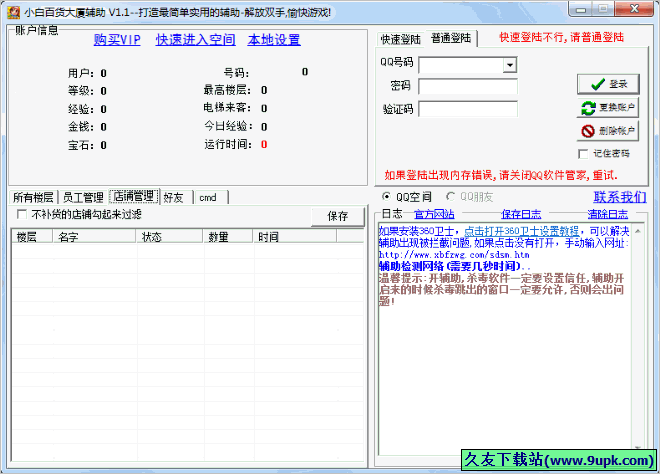Click the 楼层 column header
Screen dimensions: 660x474
pos(32,237)
